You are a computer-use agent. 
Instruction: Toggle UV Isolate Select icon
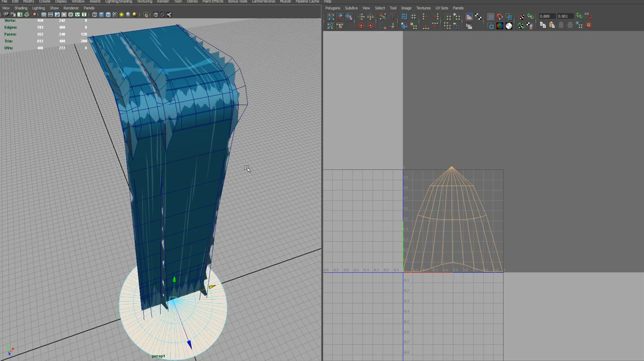pos(448,16)
